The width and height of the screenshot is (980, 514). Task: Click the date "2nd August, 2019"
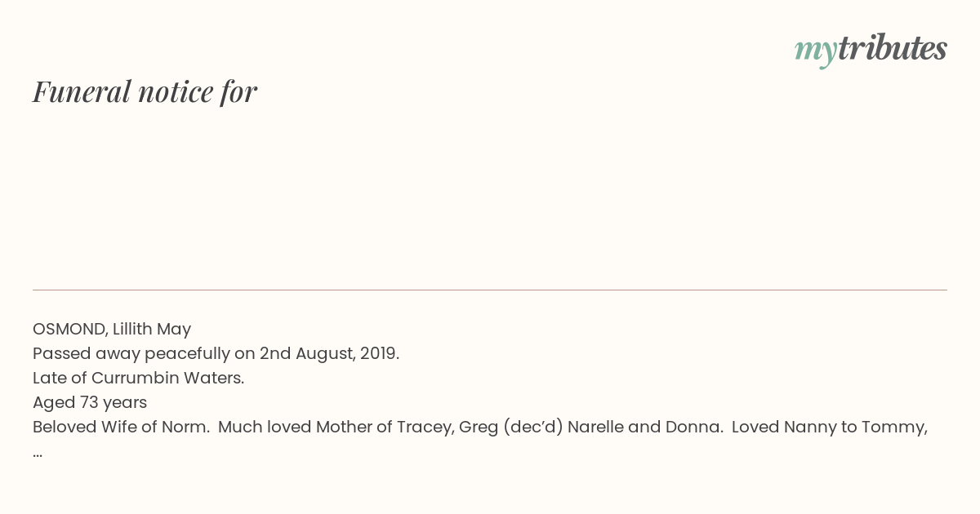click(x=329, y=353)
